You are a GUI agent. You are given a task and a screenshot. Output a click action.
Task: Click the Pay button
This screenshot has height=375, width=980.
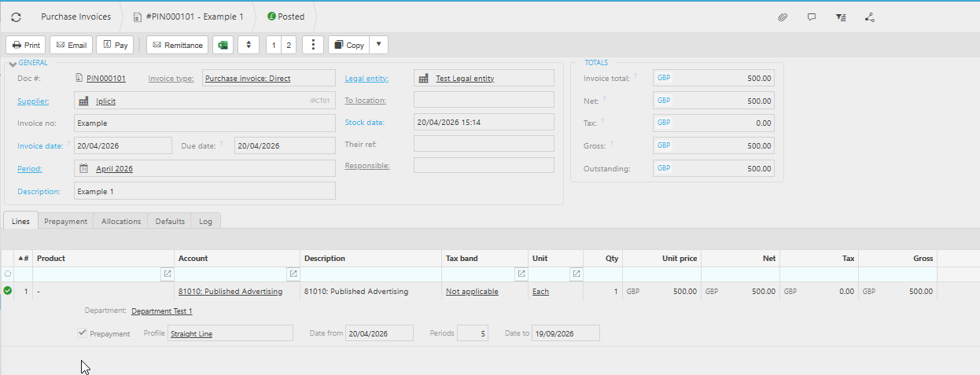(x=115, y=45)
